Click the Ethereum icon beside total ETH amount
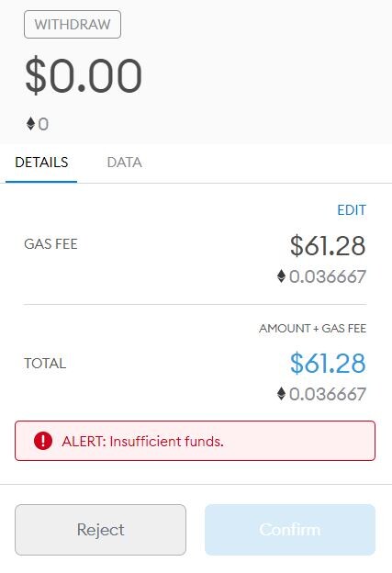This screenshot has height=573, width=392. coord(281,394)
